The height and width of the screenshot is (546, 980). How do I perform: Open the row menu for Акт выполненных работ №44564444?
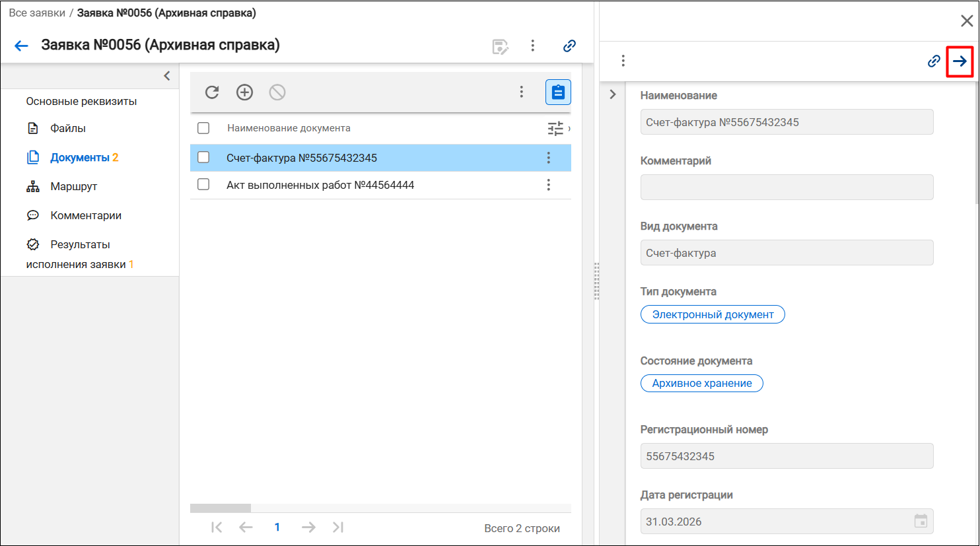click(x=549, y=185)
